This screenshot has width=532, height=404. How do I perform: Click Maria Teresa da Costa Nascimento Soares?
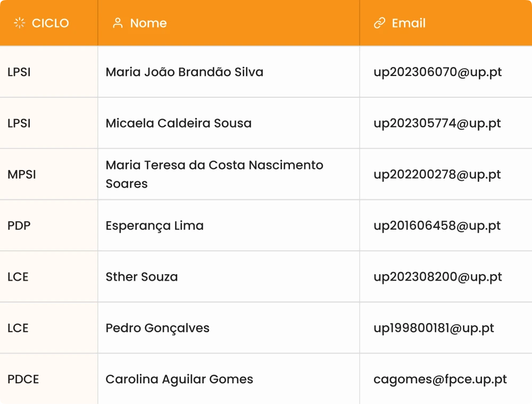tap(214, 174)
